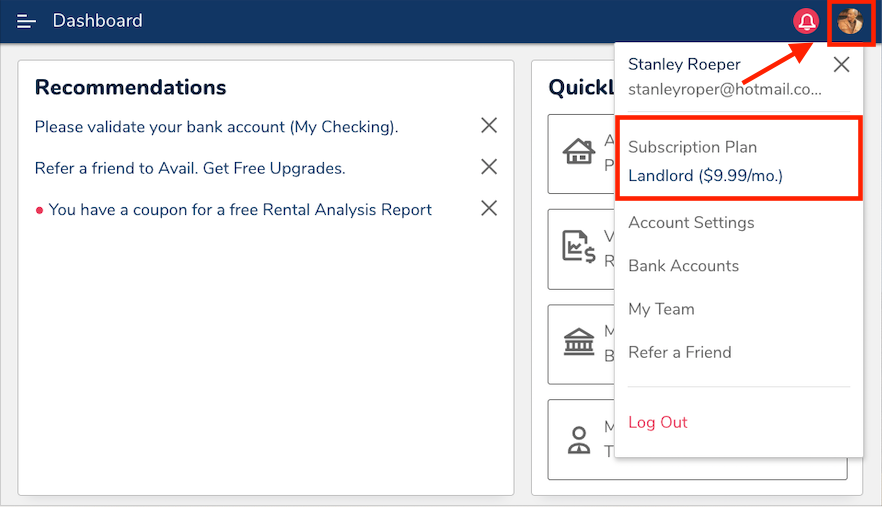Dismiss the Refer a friend recommendation
Screen dimensions: 882x507
point(489,167)
